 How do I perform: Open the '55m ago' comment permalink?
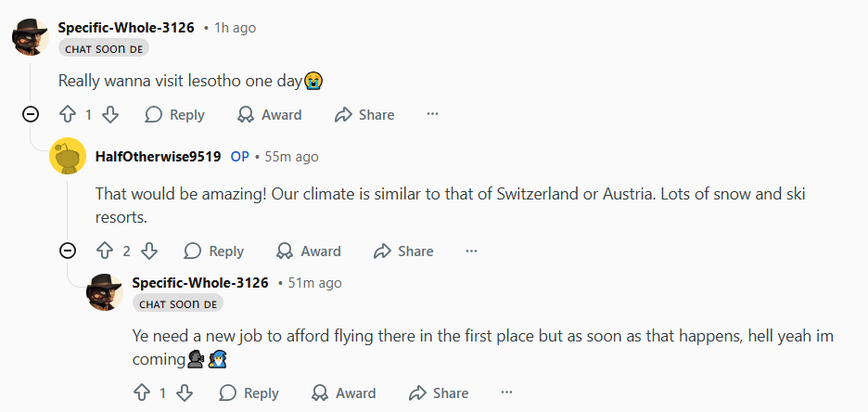coord(291,157)
